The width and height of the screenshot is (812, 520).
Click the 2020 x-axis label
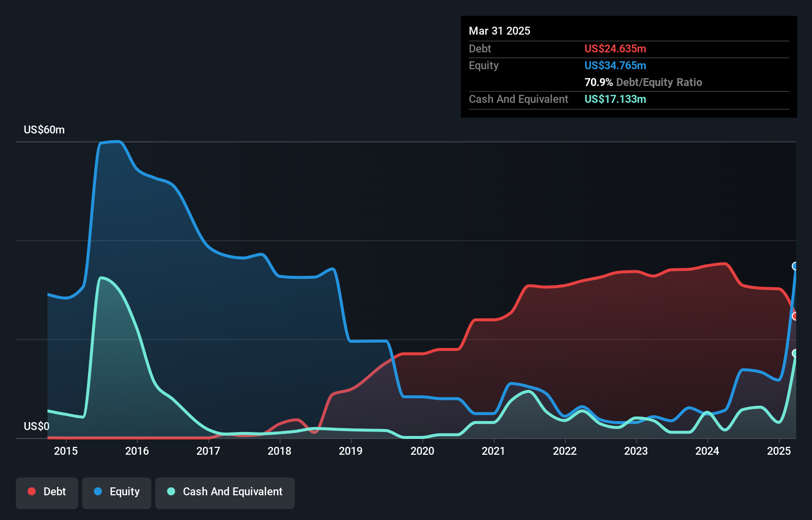(x=422, y=451)
